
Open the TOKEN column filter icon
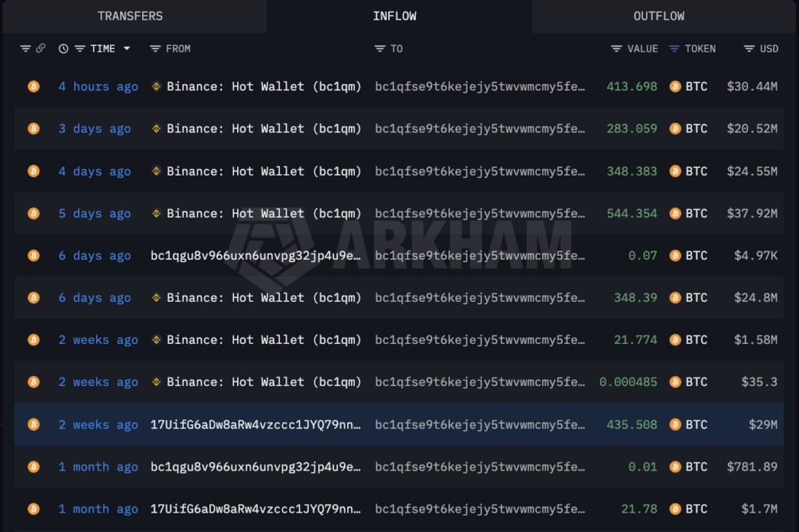point(674,48)
